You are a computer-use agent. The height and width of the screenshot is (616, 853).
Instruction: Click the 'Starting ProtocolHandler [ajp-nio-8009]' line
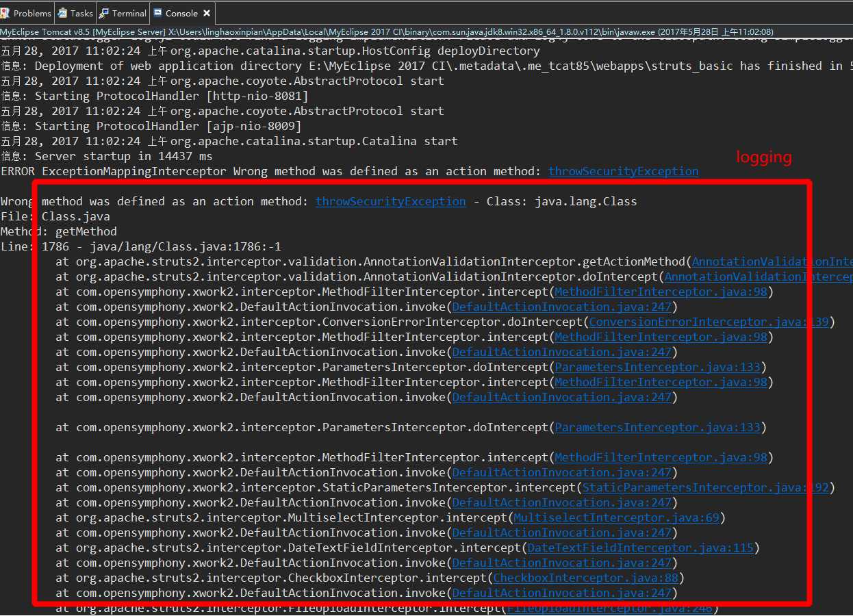151,126
